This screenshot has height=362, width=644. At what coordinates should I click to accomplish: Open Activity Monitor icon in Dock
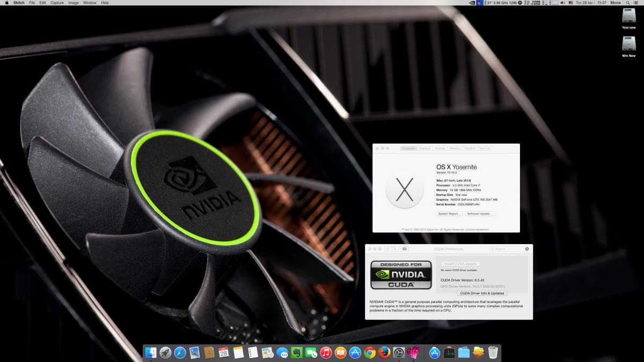450,352
